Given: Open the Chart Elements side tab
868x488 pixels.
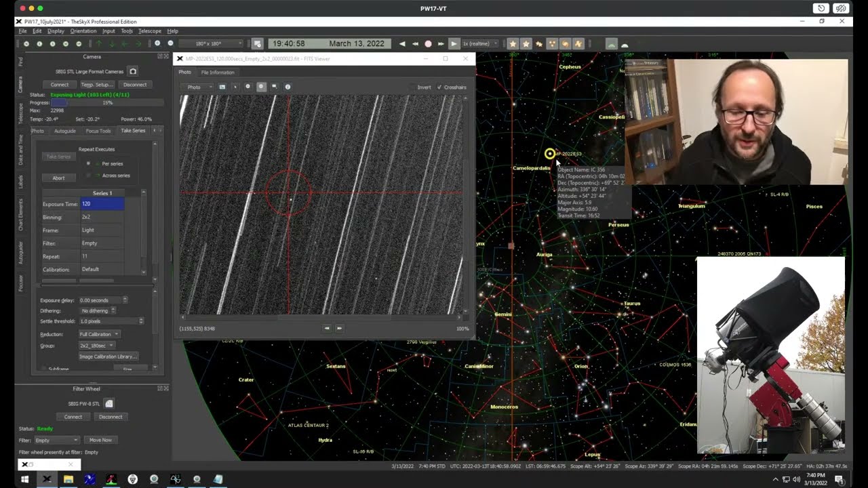Looking at the screenshot, I should pos(21,215).
